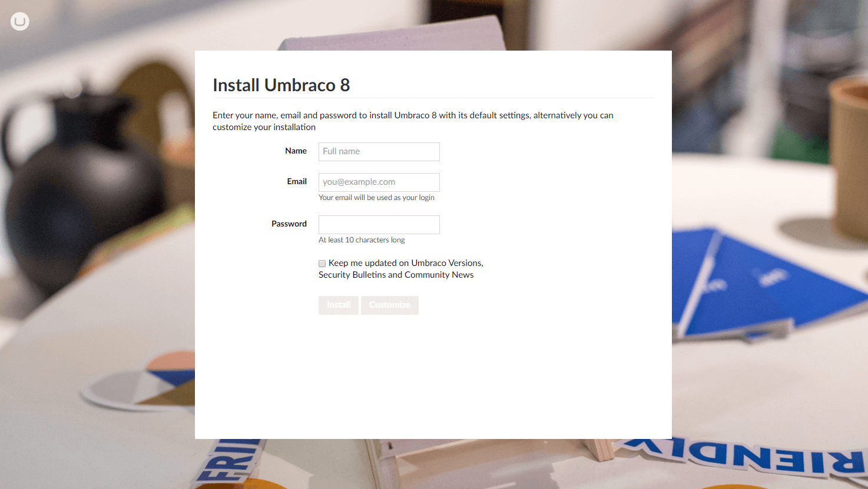Open the Customize installation button

tap(390, 305)
